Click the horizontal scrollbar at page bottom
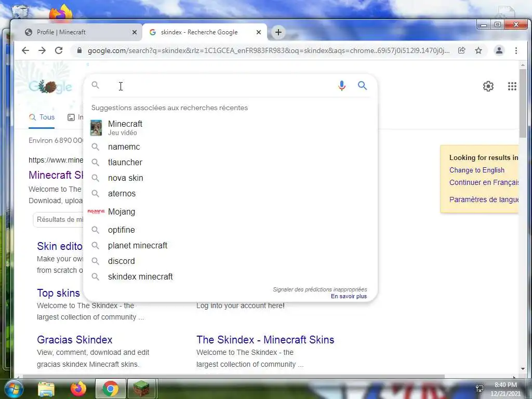The image size is (532, 399). [x=233, y=376]
